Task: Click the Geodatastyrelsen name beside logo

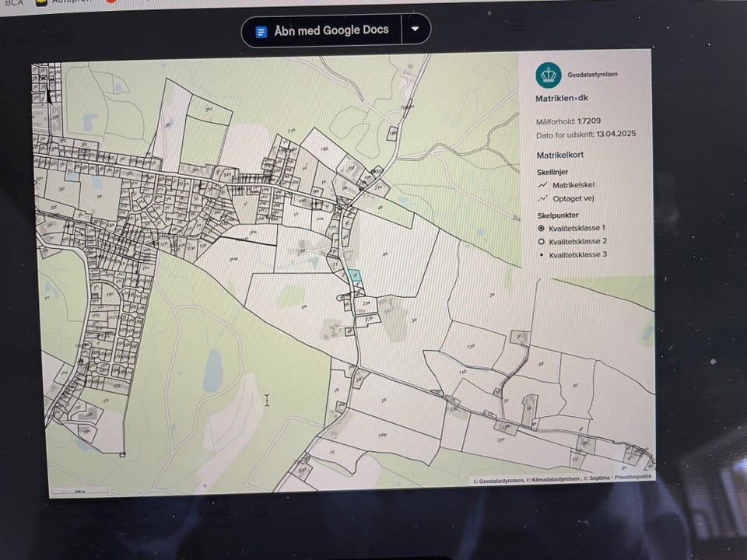Action: (592, 75)
